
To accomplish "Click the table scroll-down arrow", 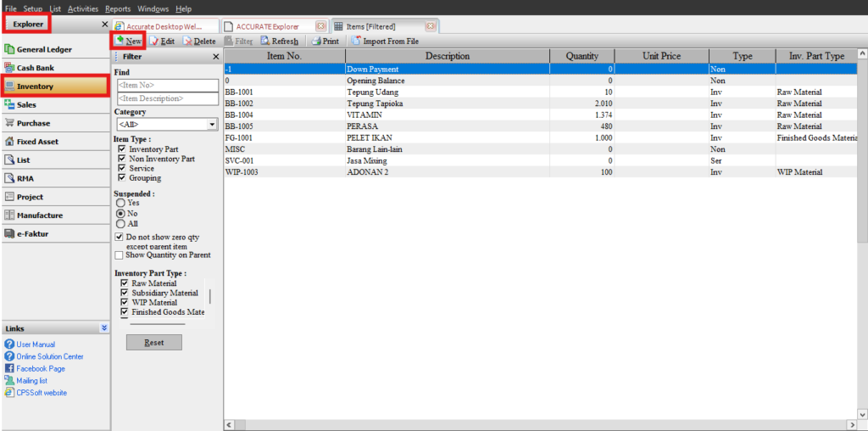I will [x=862, y=414].
